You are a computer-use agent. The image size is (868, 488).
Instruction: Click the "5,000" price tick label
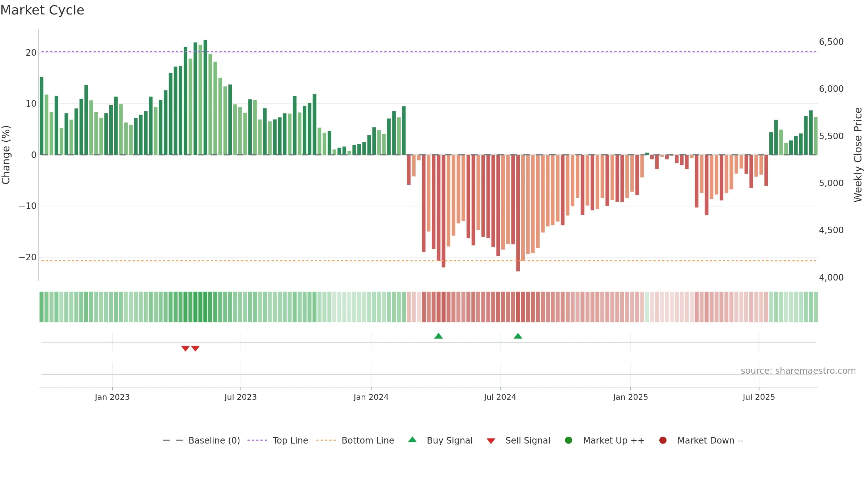(x=831, y=183)
